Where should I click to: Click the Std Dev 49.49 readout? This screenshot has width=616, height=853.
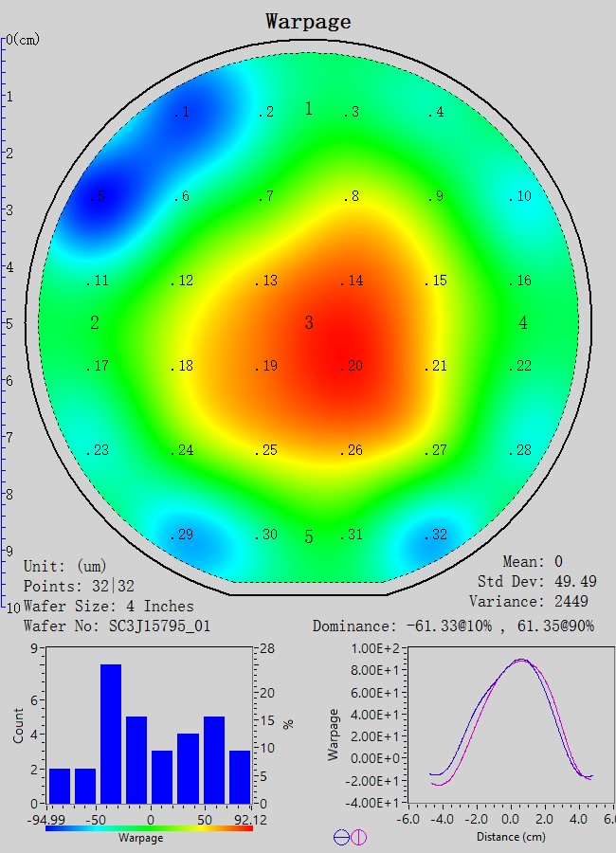[532, 581]
